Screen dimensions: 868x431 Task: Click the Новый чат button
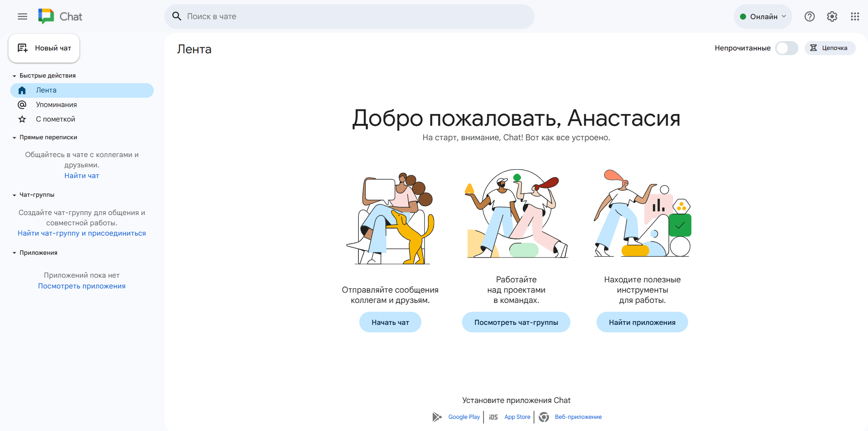coord(44,48)
